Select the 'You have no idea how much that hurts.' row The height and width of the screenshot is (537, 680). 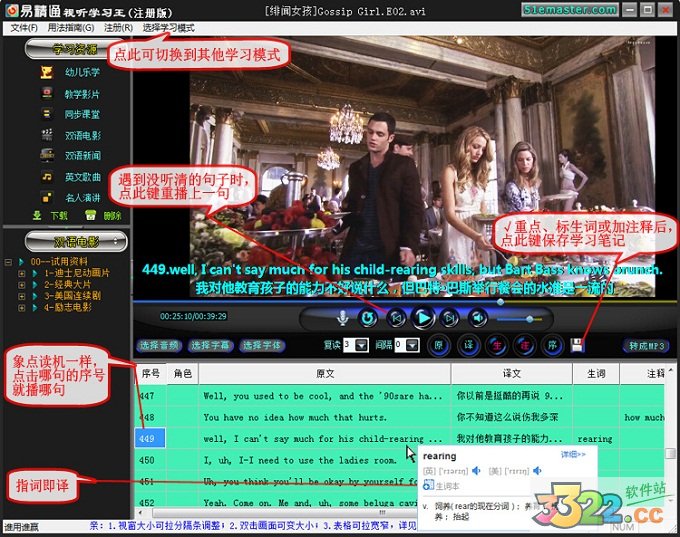[399, 417]
